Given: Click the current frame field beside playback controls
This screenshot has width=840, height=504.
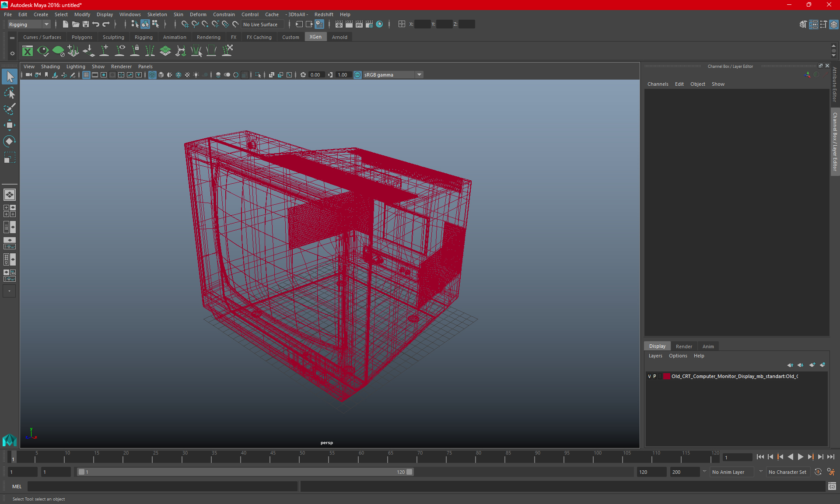Looking at the screenshot, I should tap(737, 458).
